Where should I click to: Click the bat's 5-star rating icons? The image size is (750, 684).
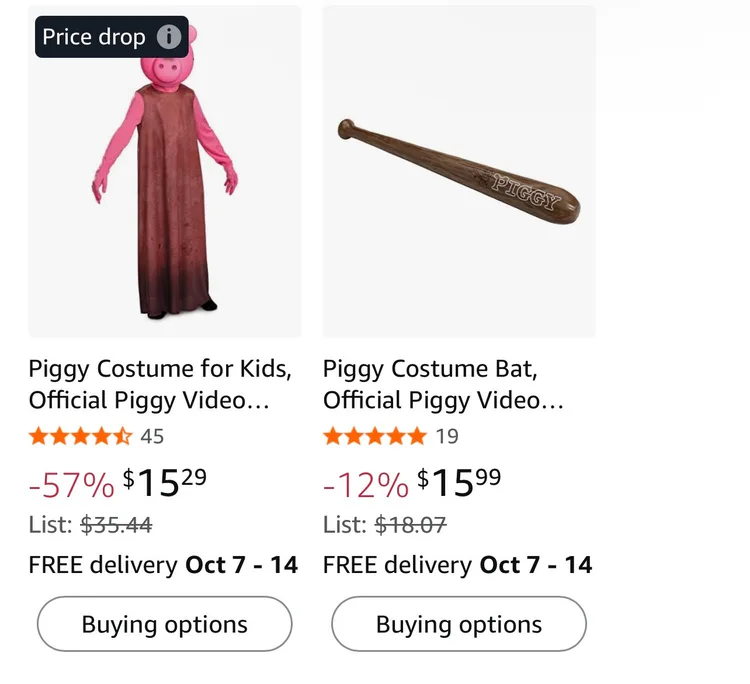pyautogui.click(x=375, y=436)
